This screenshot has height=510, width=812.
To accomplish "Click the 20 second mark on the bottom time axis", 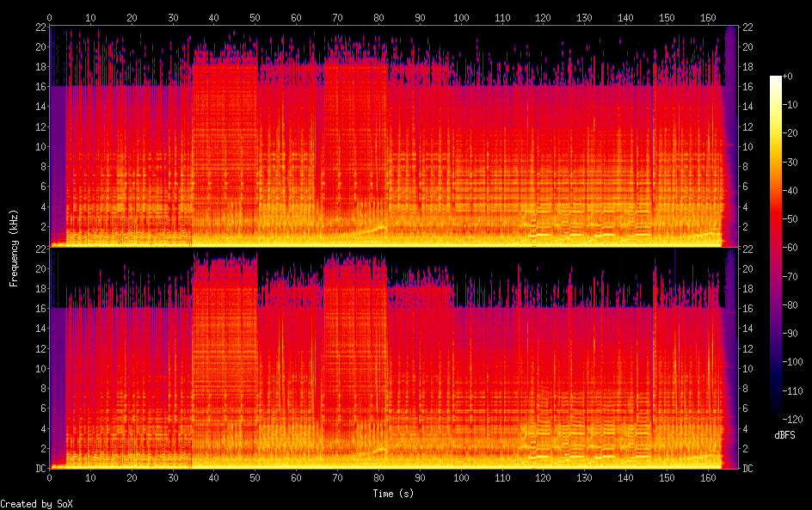I will 132,477.
